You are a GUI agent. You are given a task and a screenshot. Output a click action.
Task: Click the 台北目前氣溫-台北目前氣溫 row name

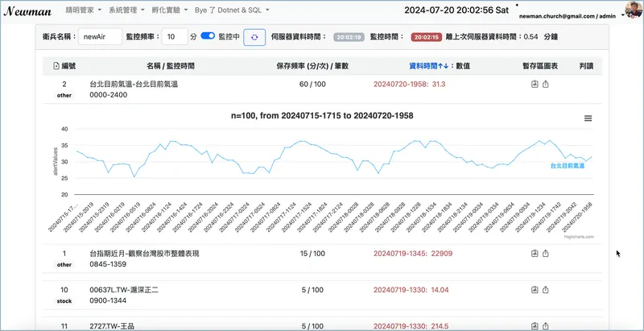pyautogui.click(x=134, y=85)
